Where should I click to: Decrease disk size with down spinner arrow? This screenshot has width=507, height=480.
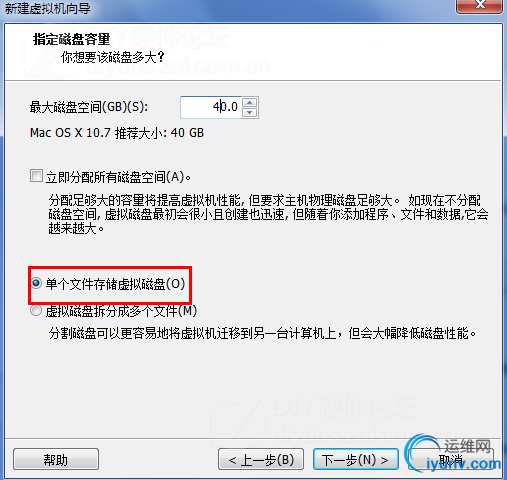tap(250, 112)
